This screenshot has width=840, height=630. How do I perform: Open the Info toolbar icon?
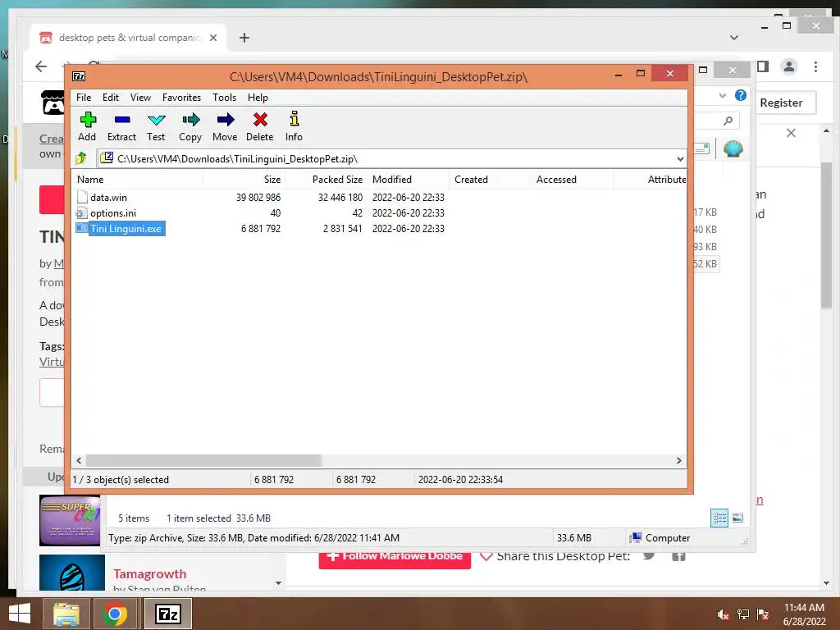294,118
